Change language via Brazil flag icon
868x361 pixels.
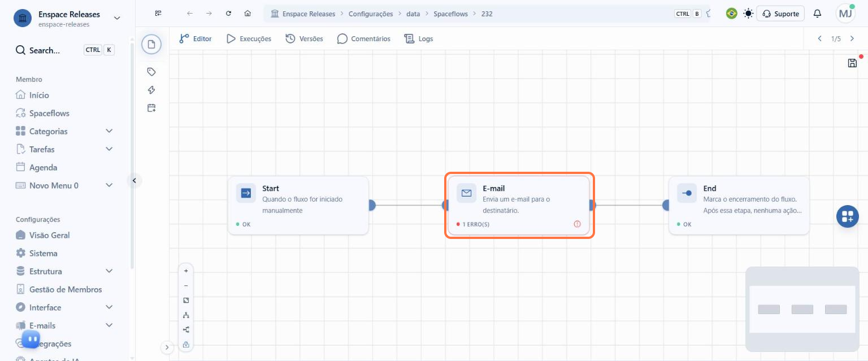(x=731, y=14)
